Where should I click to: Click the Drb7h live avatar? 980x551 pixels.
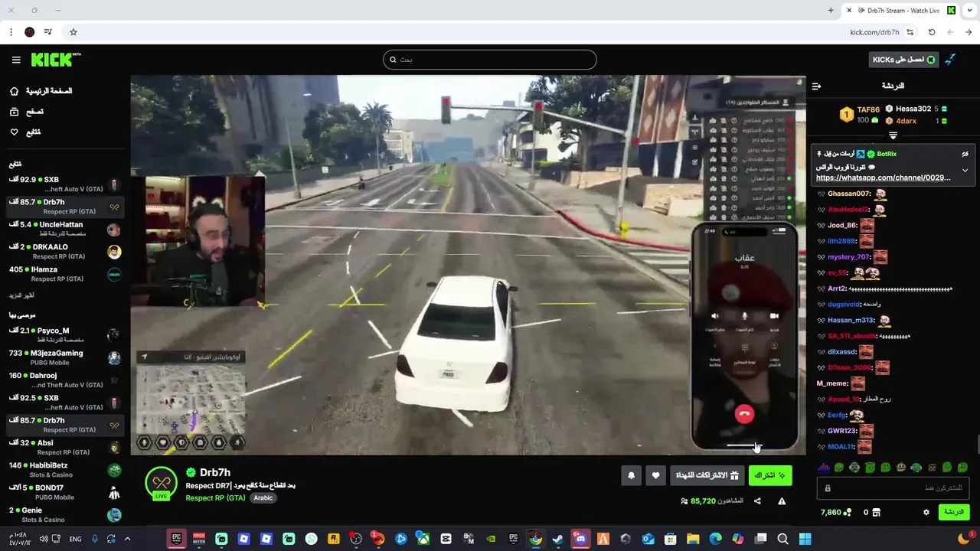[162, 484]
